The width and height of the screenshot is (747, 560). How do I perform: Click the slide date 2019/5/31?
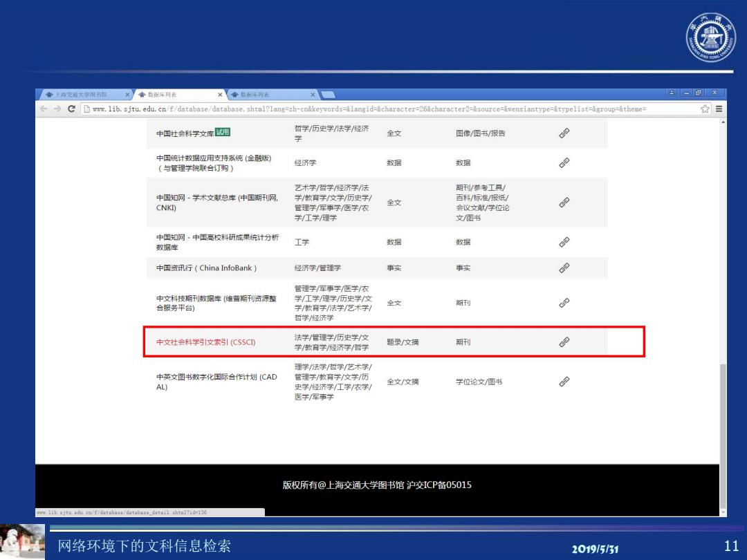pos(595,549)
